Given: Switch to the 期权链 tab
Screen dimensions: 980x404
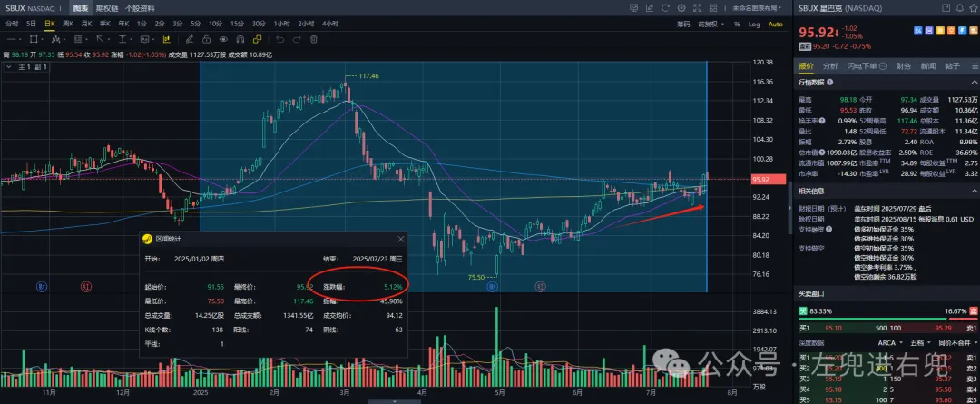Looking at the screenshot, I should pyautogui.click(x=108, y=8).
